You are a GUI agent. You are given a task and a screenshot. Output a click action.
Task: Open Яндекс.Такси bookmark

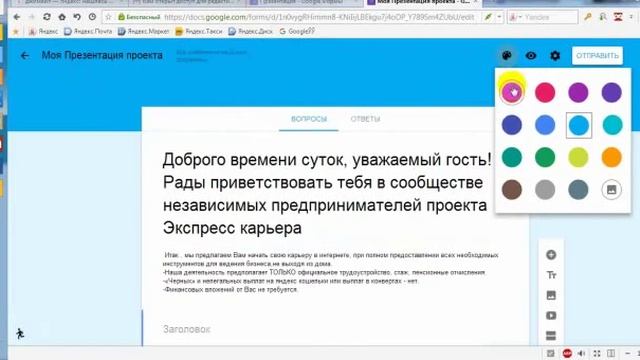199,31
